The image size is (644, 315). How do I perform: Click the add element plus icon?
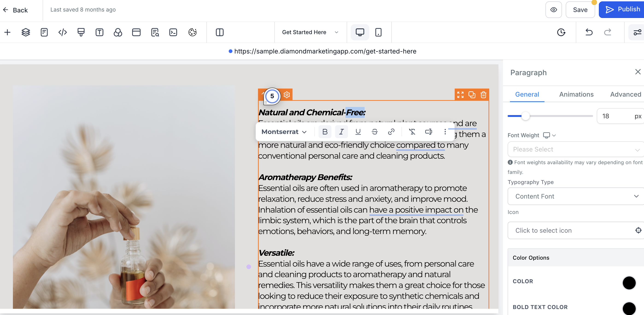pyautogui.click(x=8, y=32)
